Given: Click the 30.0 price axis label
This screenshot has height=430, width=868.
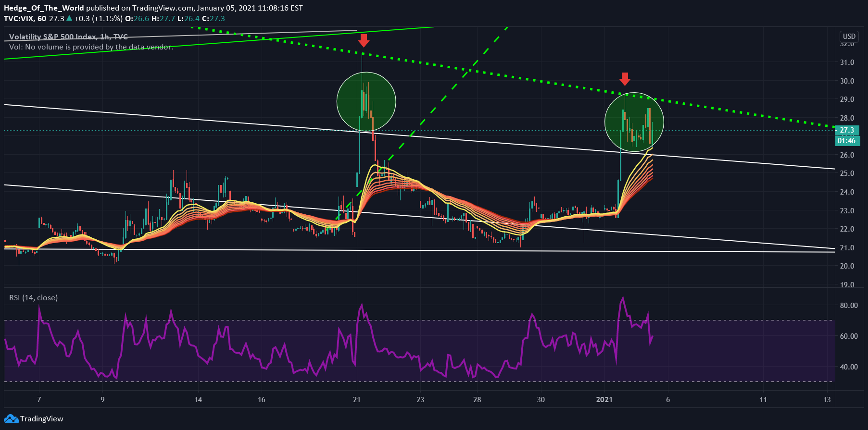Looking at the screenshot, I should pos(847,81).
